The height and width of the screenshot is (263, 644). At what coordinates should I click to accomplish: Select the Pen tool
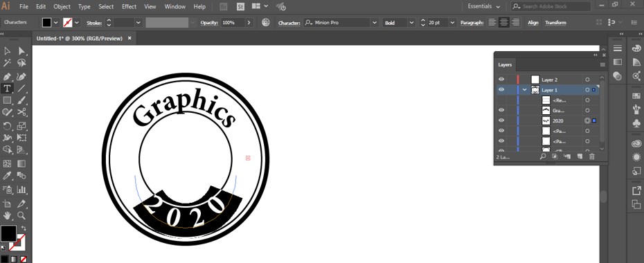tap(7, 76)
